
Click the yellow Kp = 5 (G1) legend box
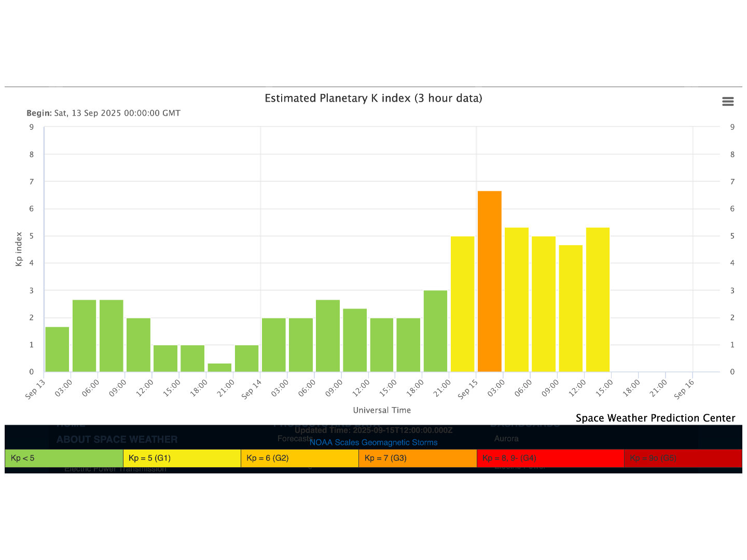coord(182,458)
